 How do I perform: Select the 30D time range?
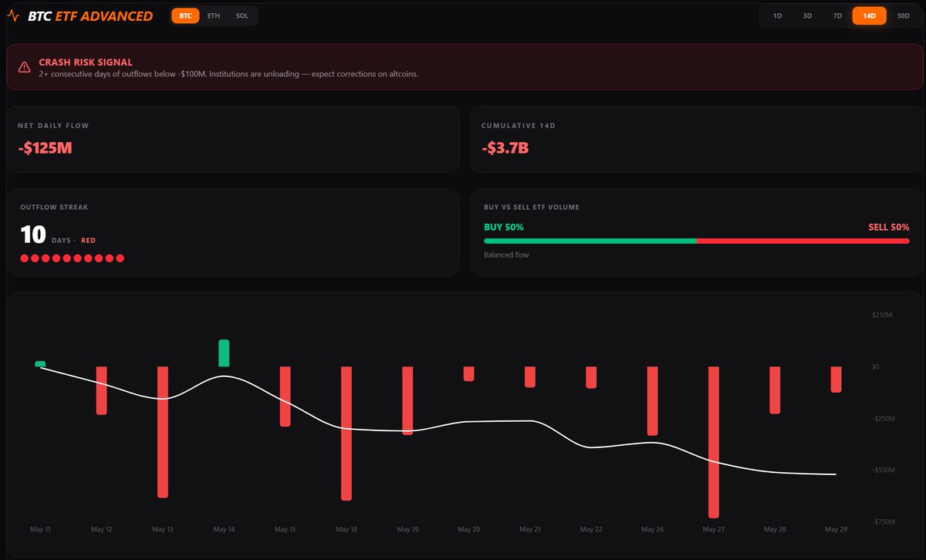[x=903, y=15]
